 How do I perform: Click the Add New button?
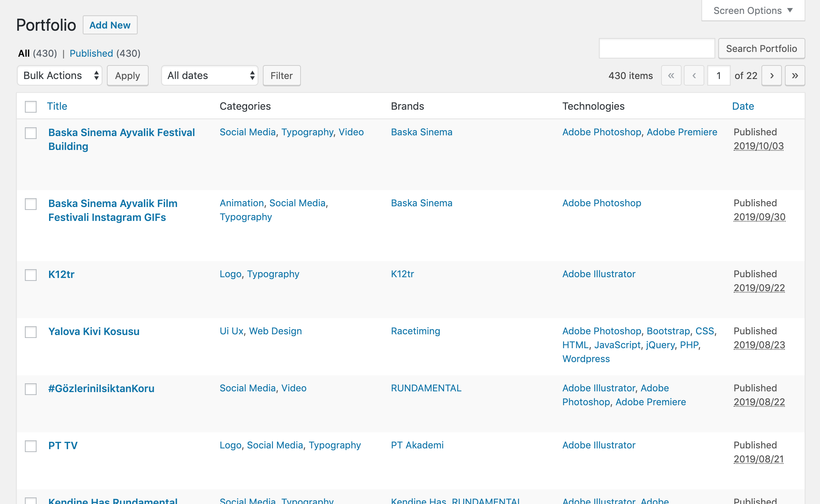click(110, 25)
